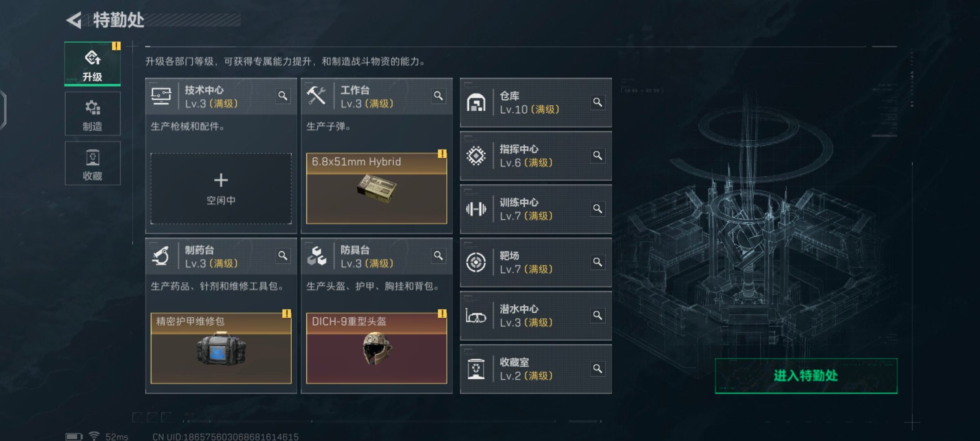
Task: Open magnifier details for 工作台
Action: pos(438,96)
